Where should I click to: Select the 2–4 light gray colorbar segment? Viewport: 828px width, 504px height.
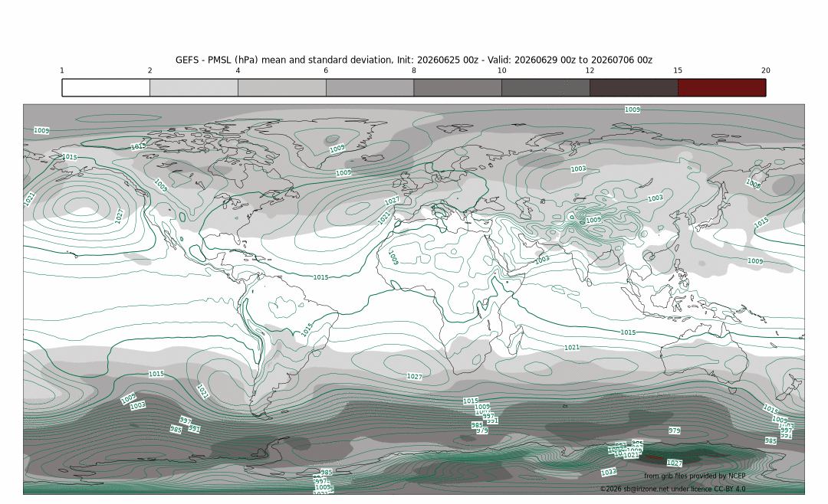tap(194, 87)
